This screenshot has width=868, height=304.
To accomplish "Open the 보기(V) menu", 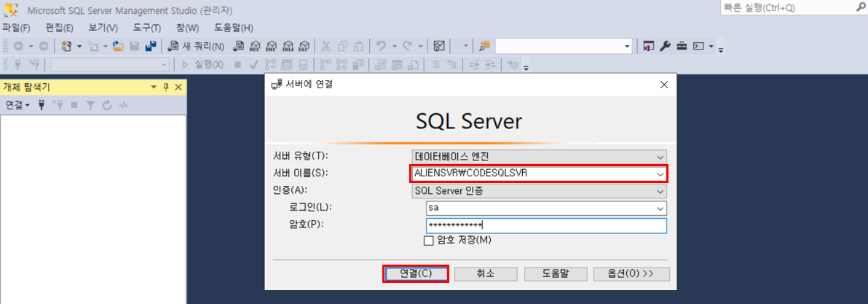I will [x=103, y=28].
